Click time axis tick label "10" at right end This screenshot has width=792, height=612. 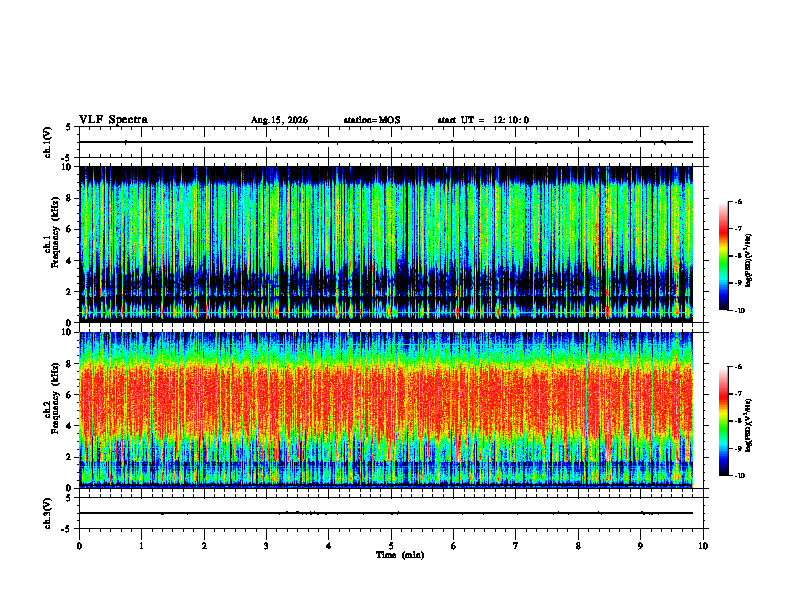[703, 546]
